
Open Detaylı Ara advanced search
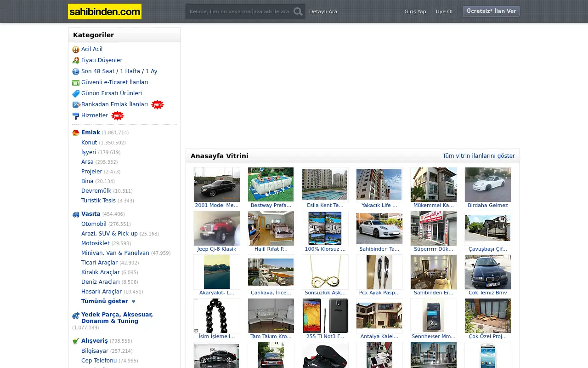pos(323,11)
